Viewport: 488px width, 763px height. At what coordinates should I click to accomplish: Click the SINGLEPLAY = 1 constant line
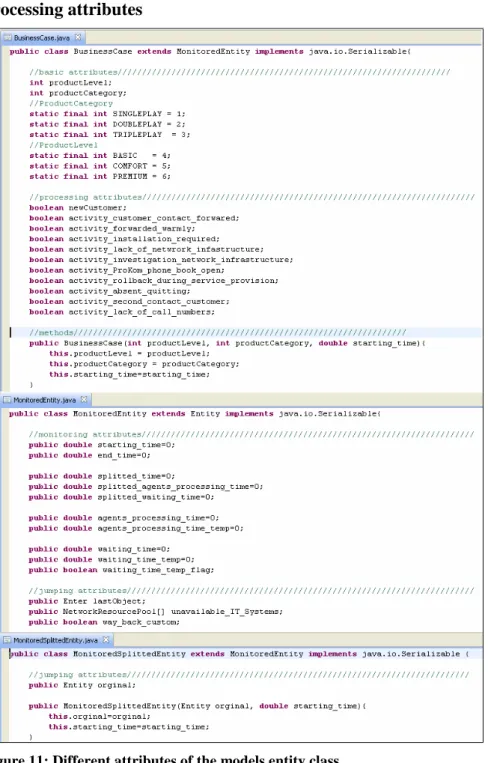107,114
